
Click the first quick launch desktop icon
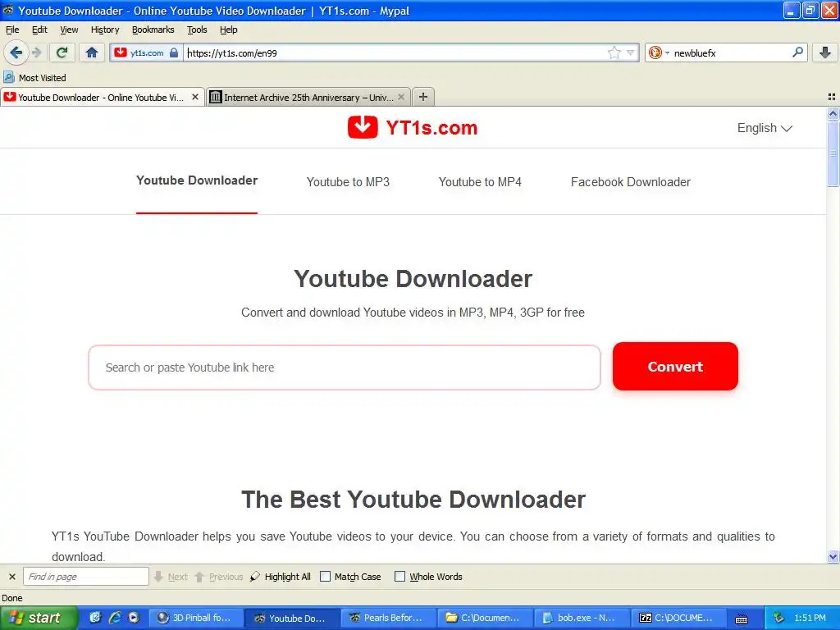point(95,618)
